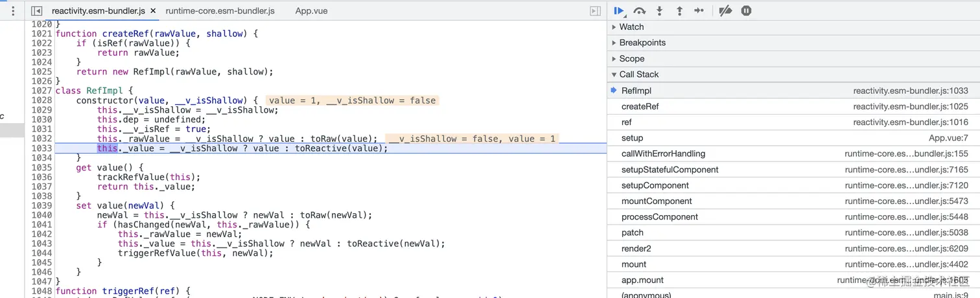Image resolution: width=980 pixels, height=298 pixels.
Task: Open the three-dot menu at top left
Action: [13, 11]
